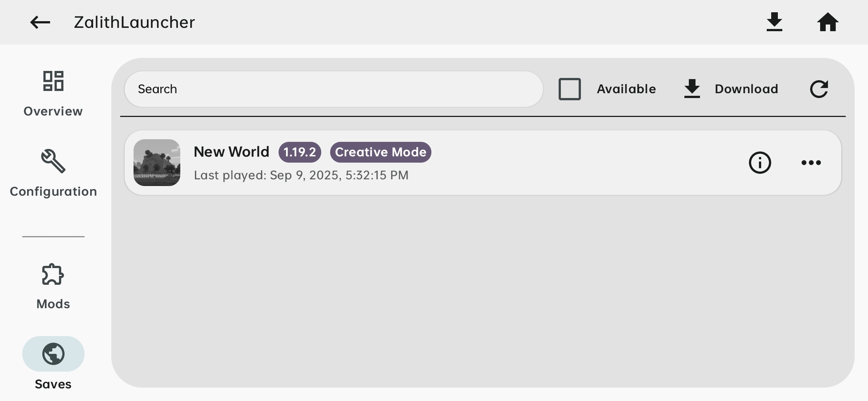Click the 1.19.2 version badge
This screenshot has height=401, width=868.
point(300,152)
